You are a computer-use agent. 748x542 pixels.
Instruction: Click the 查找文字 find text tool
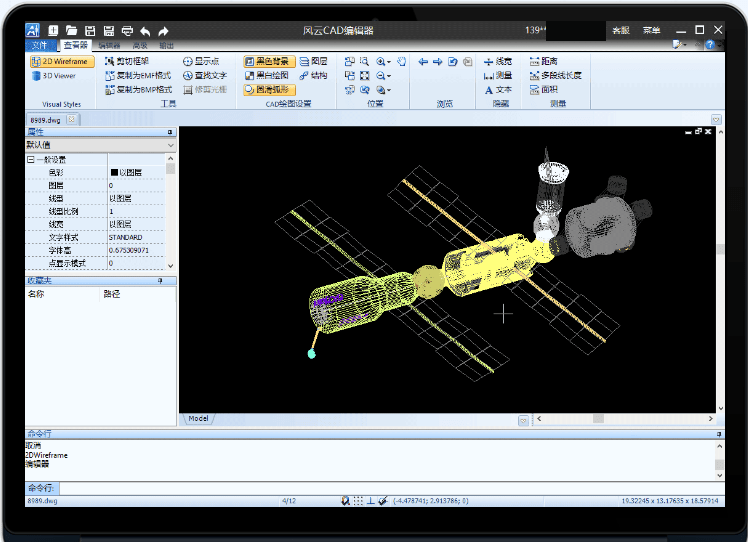coord(204,75)
